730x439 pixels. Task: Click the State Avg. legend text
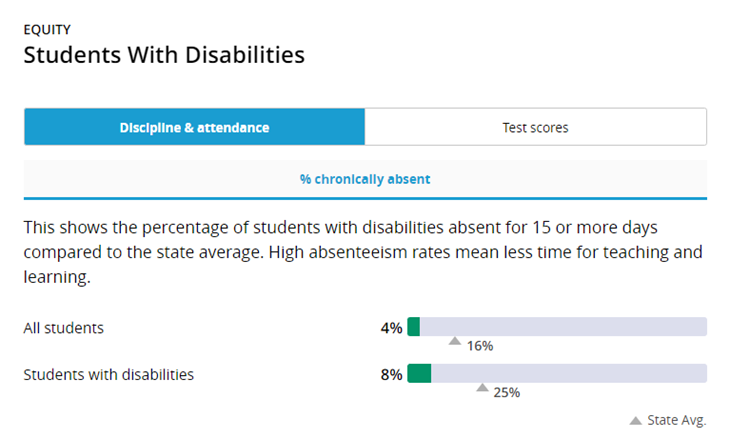coord(676,420)
